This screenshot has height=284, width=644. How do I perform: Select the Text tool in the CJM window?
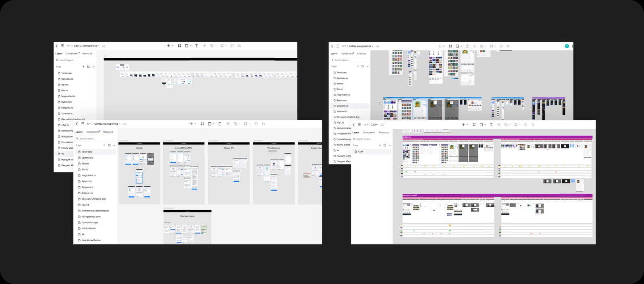tap(491, 125)
